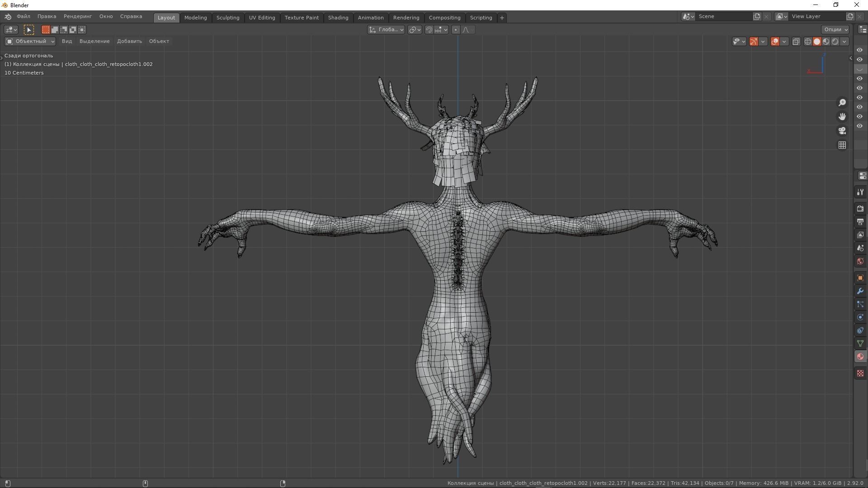This screenshot has height=488, width=868.
Task: Expand the Опции dropdown
Action: point(835,30)
